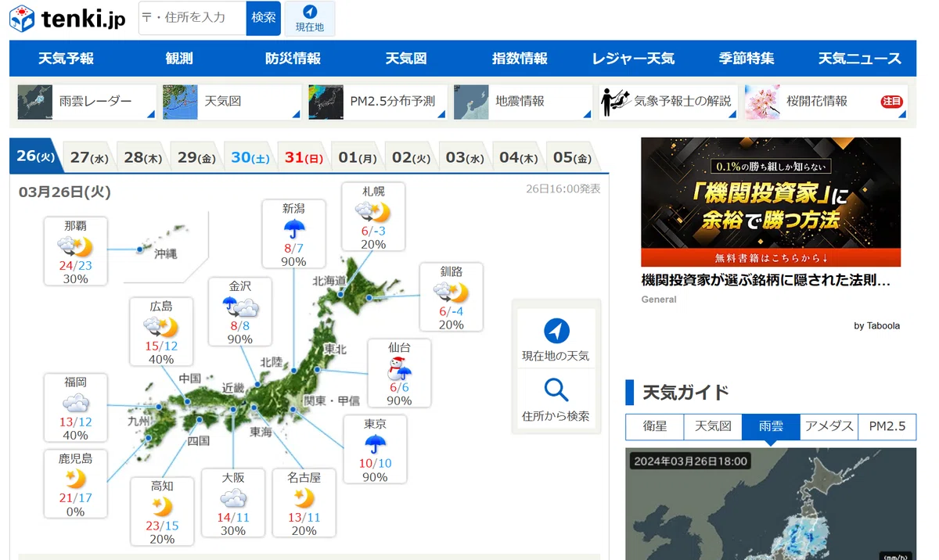
Task: Click the postal code/address search field
Action: click(x=192, y=18)
